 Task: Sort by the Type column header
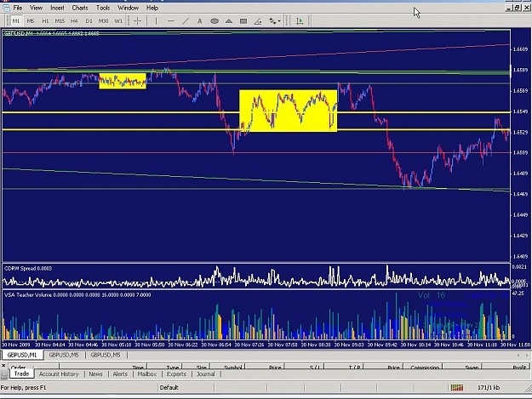pyautogui.click(x=164, y=368)
